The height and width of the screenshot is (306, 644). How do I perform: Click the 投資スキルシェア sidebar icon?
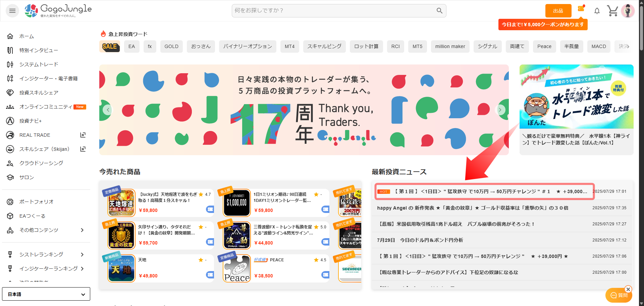point(10,93)
